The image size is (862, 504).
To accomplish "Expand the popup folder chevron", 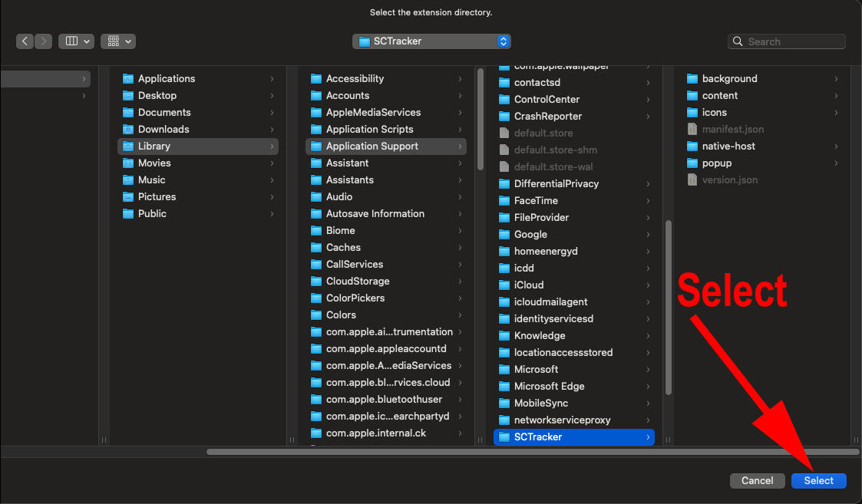I will pos(836,163).
